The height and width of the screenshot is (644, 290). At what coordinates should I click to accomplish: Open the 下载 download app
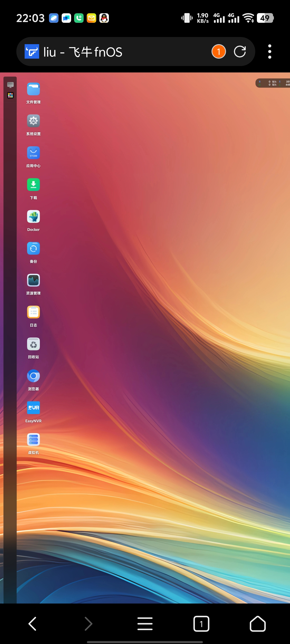click(33, 185)
